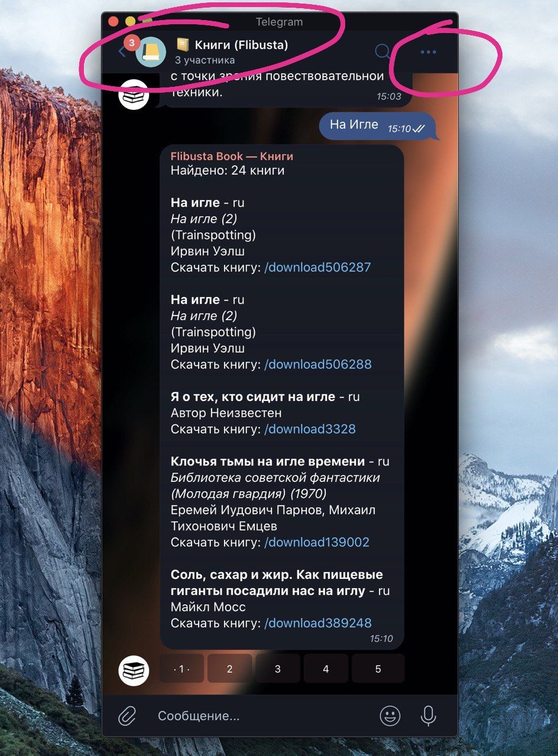Screen dimensions: 558x756
Task: Follow the /download389248 link
Action: pyautogui.click(x=318, y=623)
